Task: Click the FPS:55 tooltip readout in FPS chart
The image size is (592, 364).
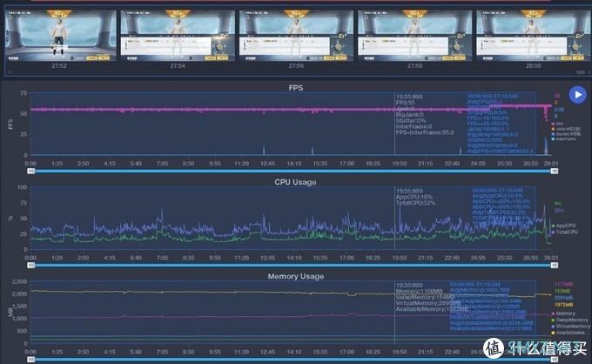Action: [406, 103]
